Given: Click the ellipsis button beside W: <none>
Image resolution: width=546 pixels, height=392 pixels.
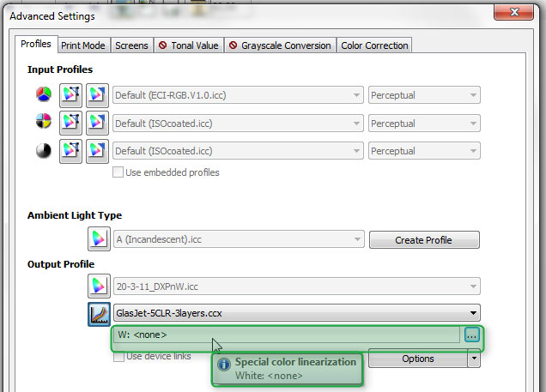Looking at the screenshot, I should click(x=472, y=335).
